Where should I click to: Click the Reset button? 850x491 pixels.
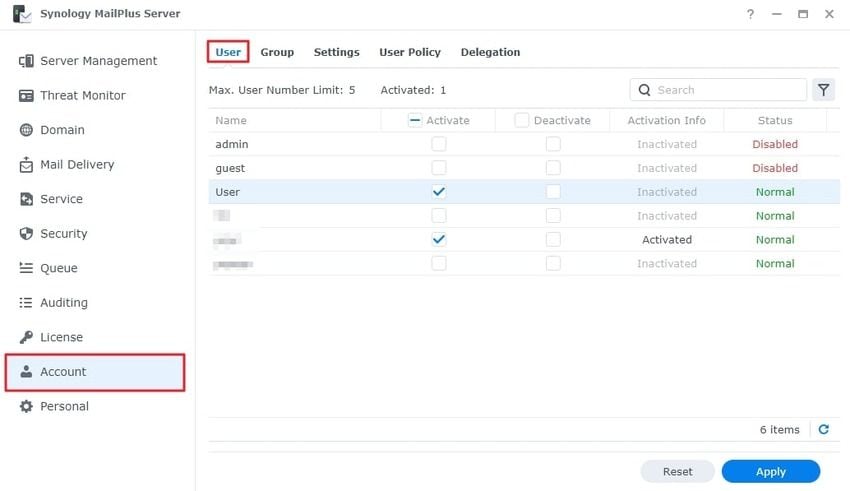677,471
